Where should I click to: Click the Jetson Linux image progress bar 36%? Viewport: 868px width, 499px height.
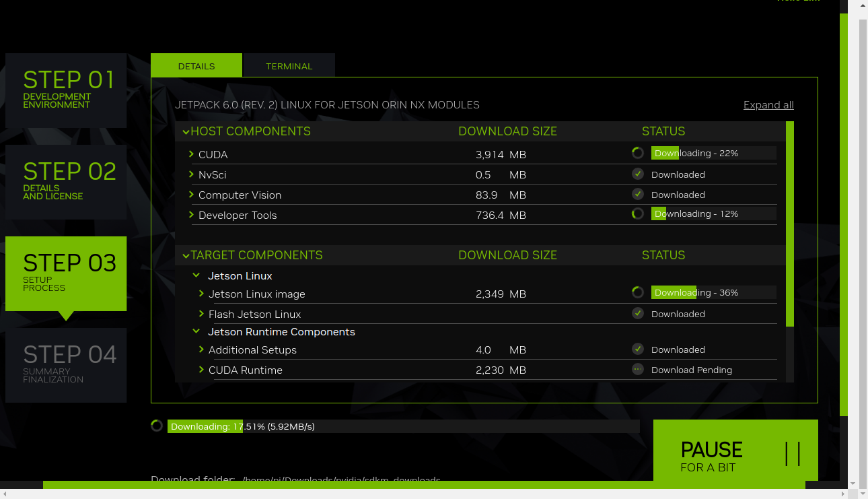pos(714,292)
